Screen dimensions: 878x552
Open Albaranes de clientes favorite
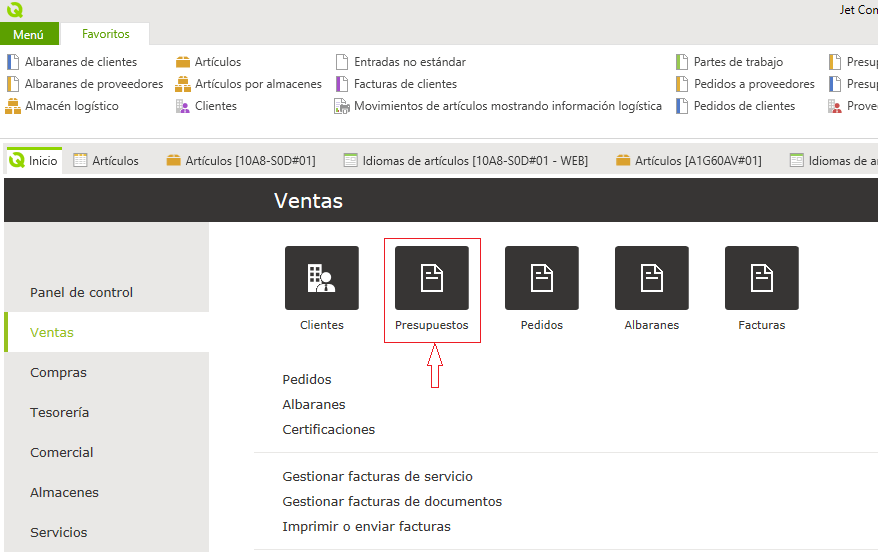click(72, 62)
